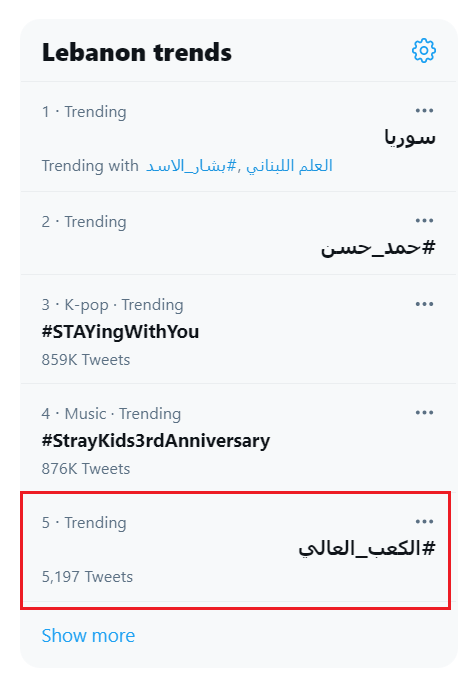Open more options for #الكعب_العالي trend
Screen dimensions: 471x682
coord(424,521)
